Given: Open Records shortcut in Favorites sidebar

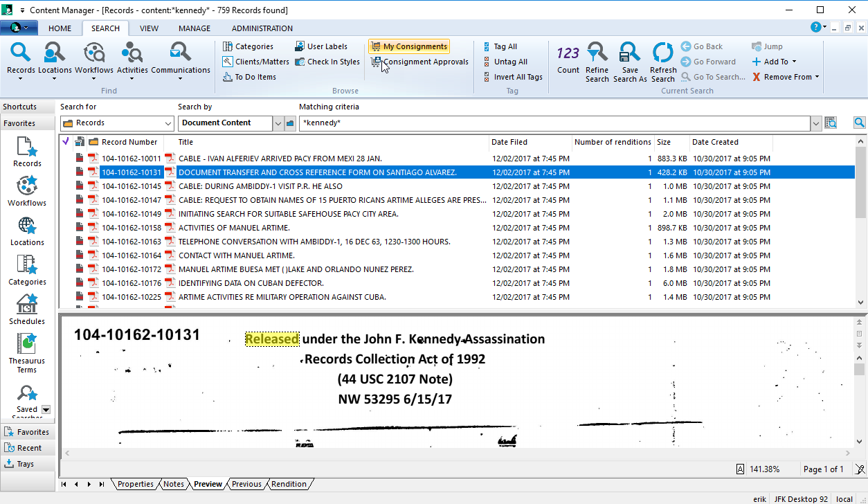Looking at the screenshot, I should [x=27, y=152].
